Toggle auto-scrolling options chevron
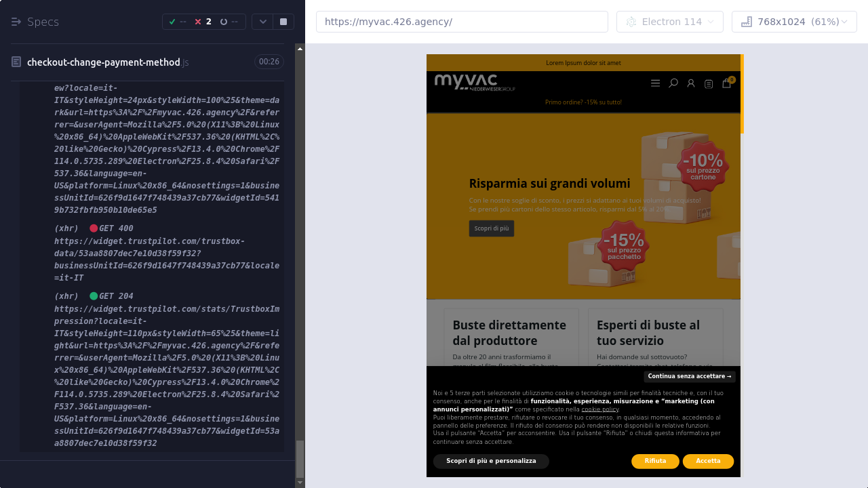Screen dimensions: 868x488 pos(262,22)
